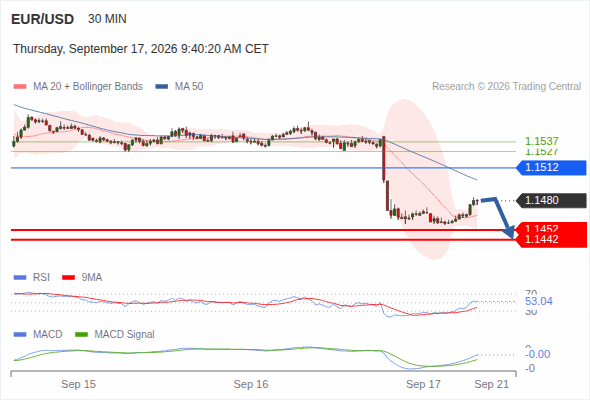Click the RSI value 53.04
Screen dimensions: 590x400
pos(539,301)
